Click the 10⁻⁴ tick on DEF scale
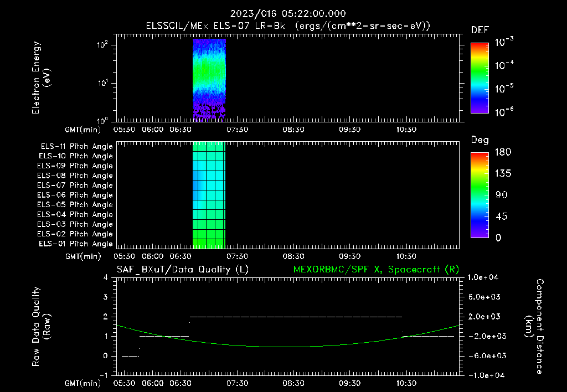Image resolution: width=567 pixels, height=392 pixels. point(504,65)
